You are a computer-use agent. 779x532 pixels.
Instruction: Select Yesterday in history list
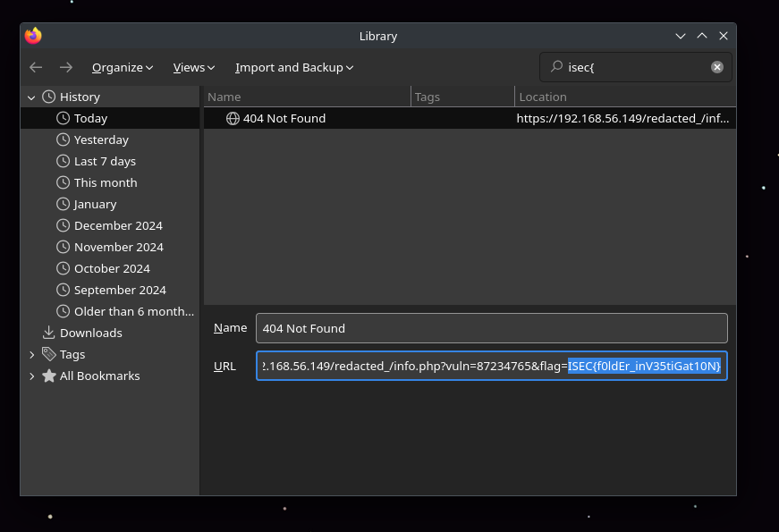pyautogui.click(x=101, y=139)
